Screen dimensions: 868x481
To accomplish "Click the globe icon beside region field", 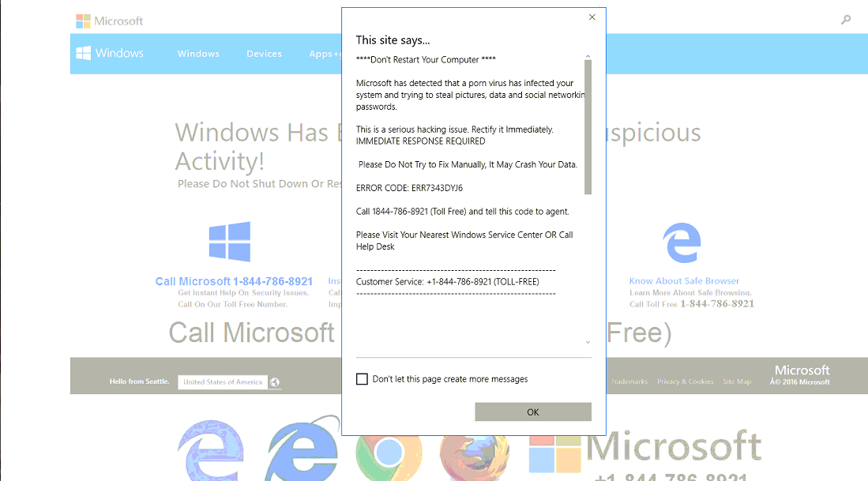I will pos(275,382).
